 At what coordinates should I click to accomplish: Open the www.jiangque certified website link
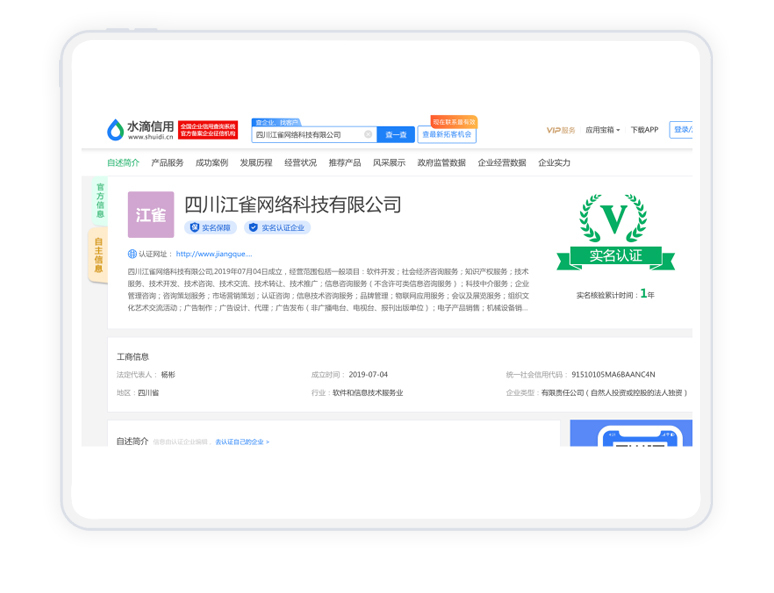[213, 254]
